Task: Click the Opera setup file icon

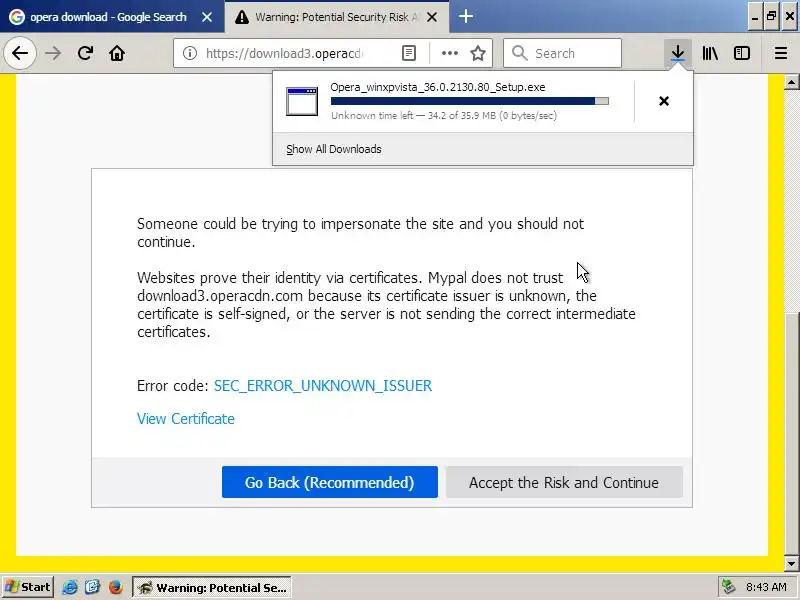Action: (302, 101)
